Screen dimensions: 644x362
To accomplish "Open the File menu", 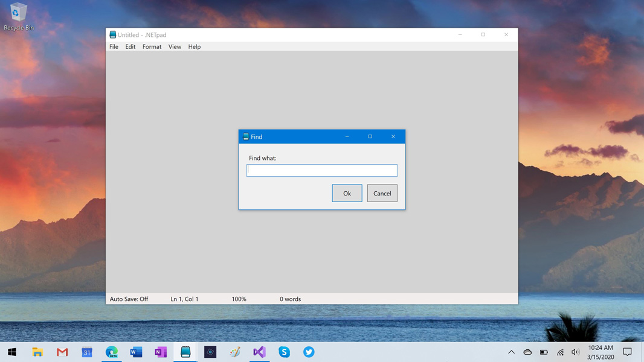I will 114,46.
